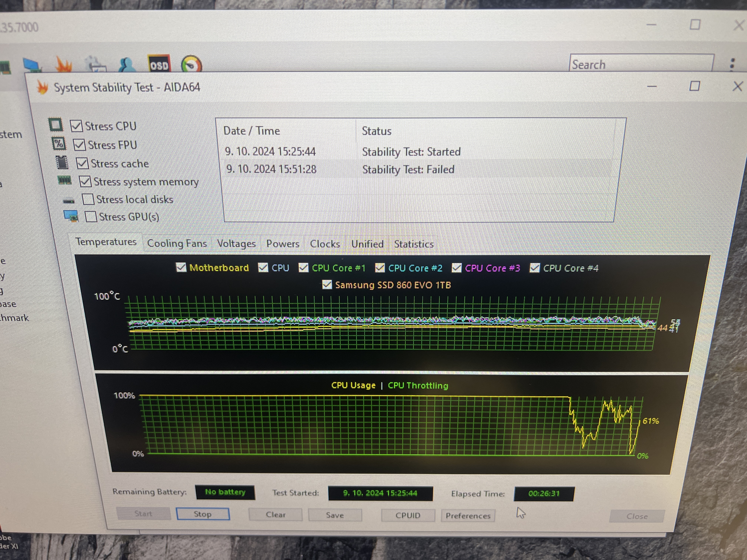Image resolution: width=747 pixels, height=560 pixels.
Task: Click the chip icon beside Stress CPU
Action: 56,125
